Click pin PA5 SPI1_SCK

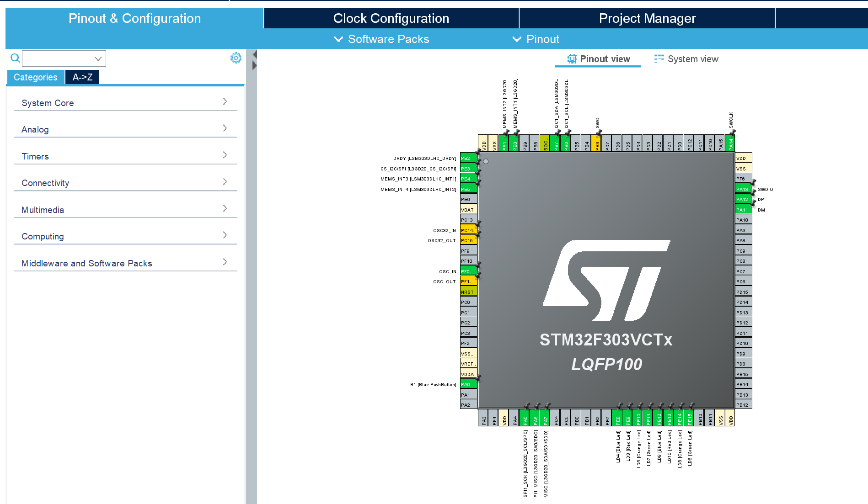tap(525, 418)
